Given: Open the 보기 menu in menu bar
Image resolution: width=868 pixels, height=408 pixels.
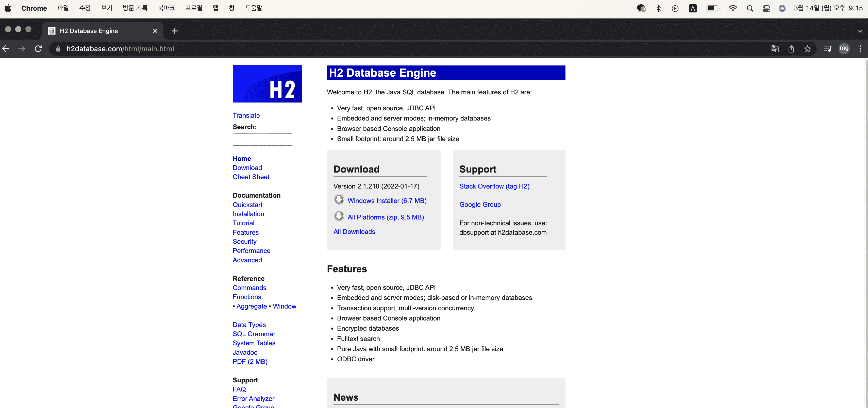Looking at the screenshot, I should [x=107, y=8].
